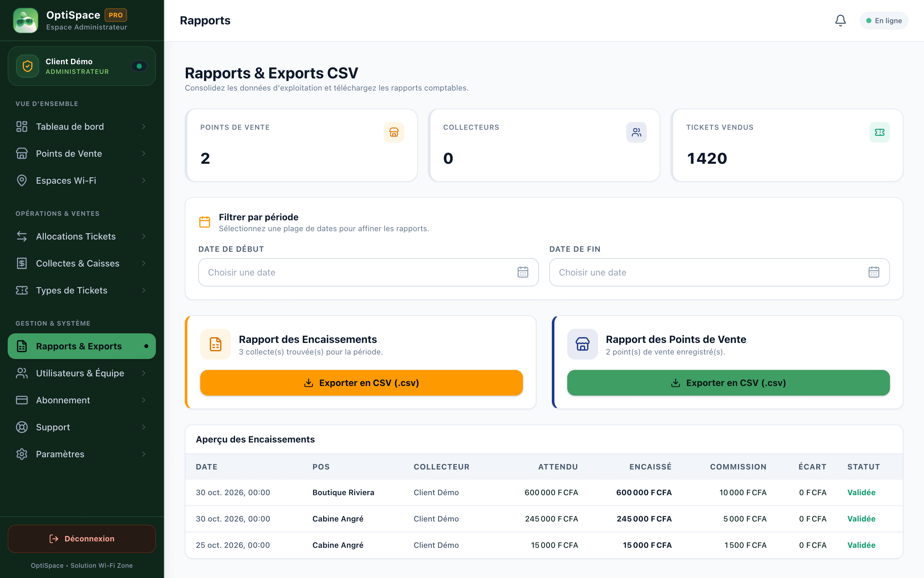This screenshot has height=578, width=924.
Task: Expand the Abonnement chevron
Action: [x=143, y=400]
